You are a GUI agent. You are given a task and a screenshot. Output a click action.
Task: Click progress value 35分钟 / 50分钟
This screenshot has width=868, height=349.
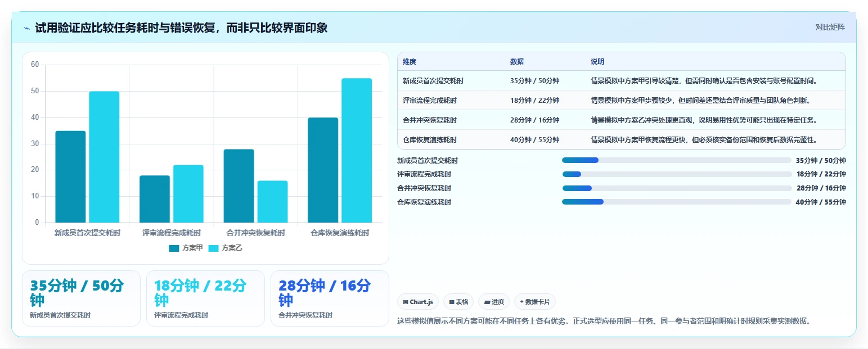pyautogui.click(x=821, y=160)
